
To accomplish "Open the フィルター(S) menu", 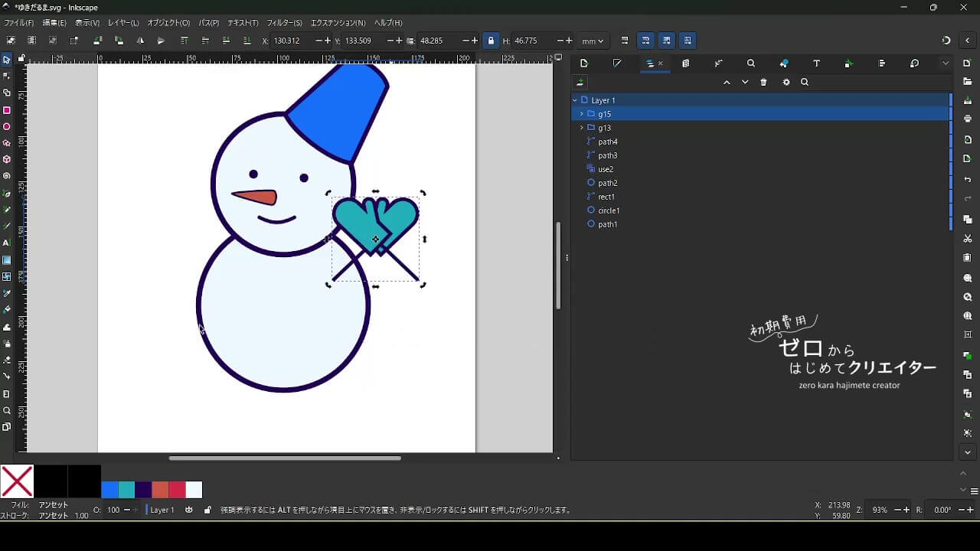I will click(x=284, y=23).
